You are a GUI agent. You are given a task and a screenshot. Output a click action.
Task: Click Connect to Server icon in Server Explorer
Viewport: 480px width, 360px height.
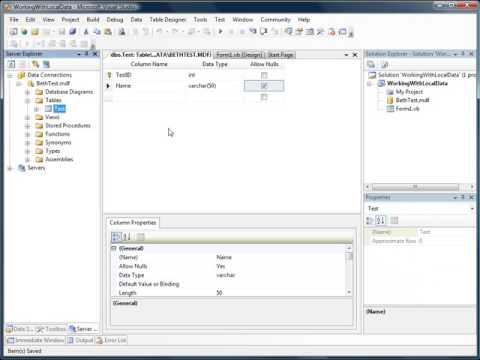46,64
